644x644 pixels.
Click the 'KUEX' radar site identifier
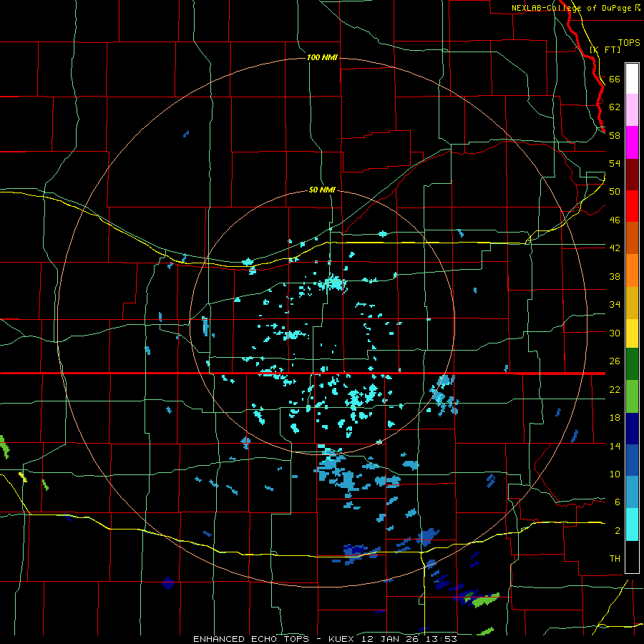click(x=341, y=639)
